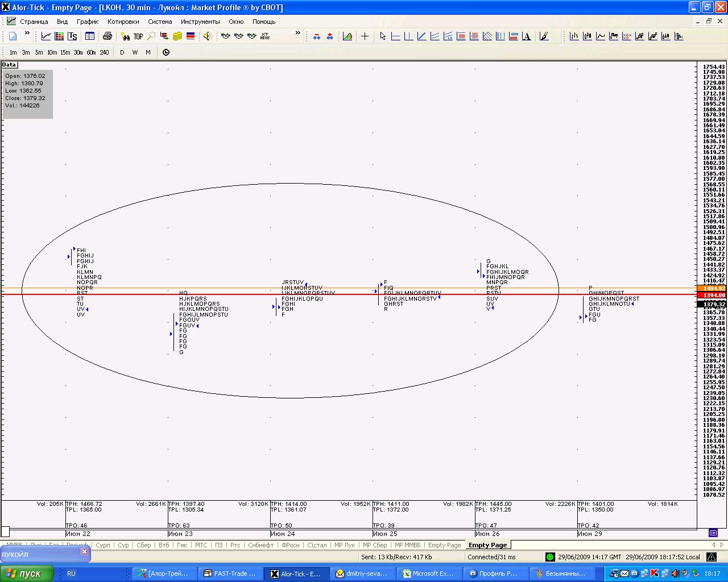Toggle the sound speaker icon

coord(207,36)
